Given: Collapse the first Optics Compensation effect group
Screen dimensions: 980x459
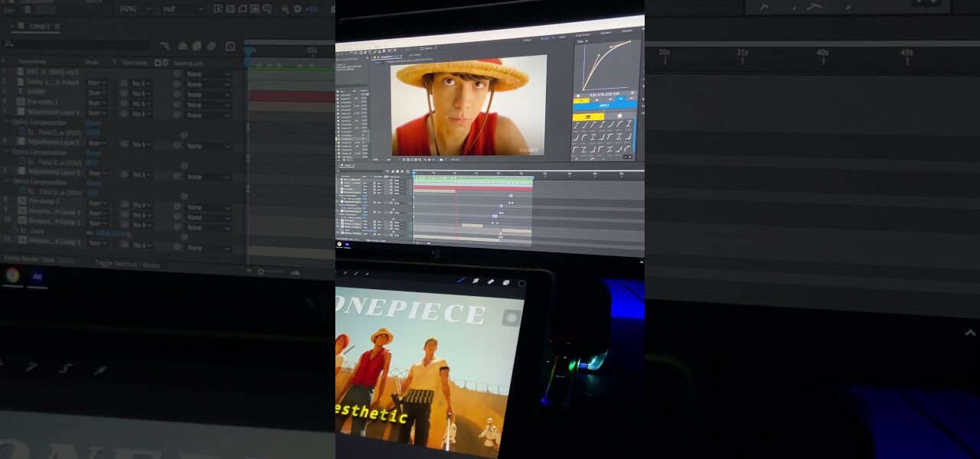Looking at the screenshot, I should tap(7, 122).
